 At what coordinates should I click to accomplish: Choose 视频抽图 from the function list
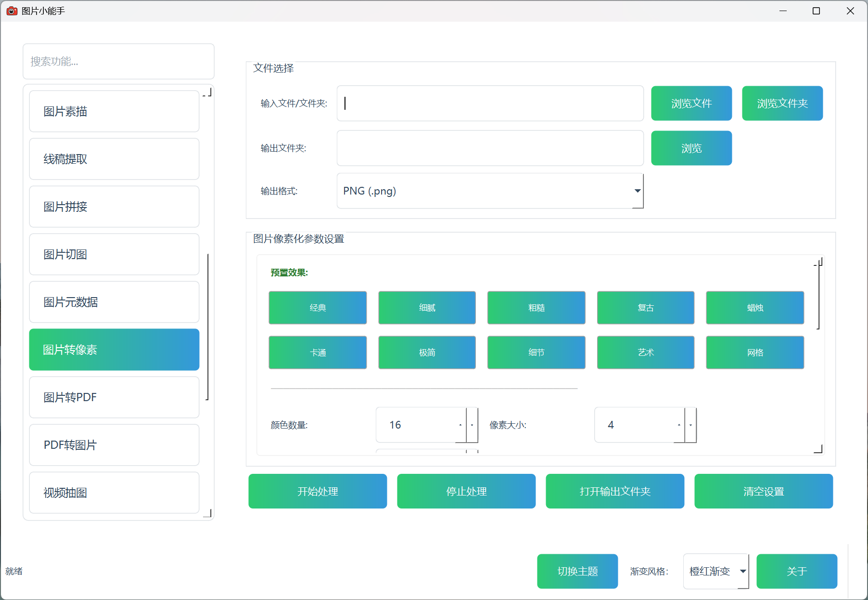coord(114,493)
